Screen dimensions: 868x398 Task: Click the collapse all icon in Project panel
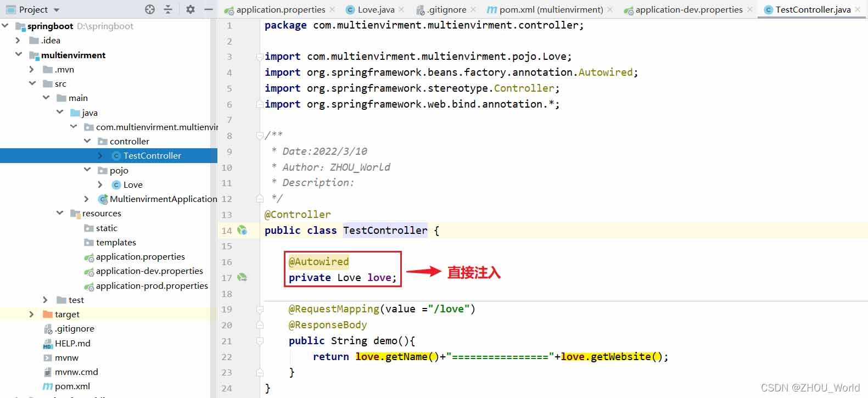(x=168, y=9)
